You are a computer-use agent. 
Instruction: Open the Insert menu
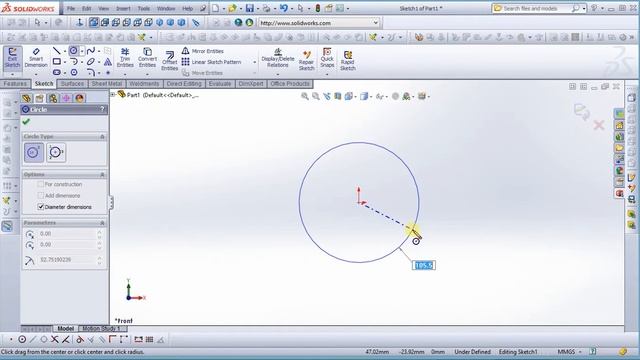(123, 8)
